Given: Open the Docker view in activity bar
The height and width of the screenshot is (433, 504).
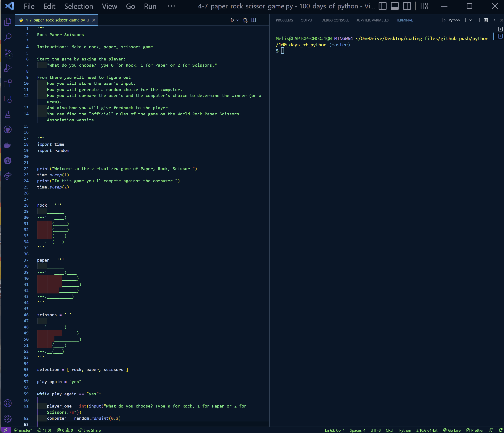Looking at the screenshot, I should click(x=8, y=145).
